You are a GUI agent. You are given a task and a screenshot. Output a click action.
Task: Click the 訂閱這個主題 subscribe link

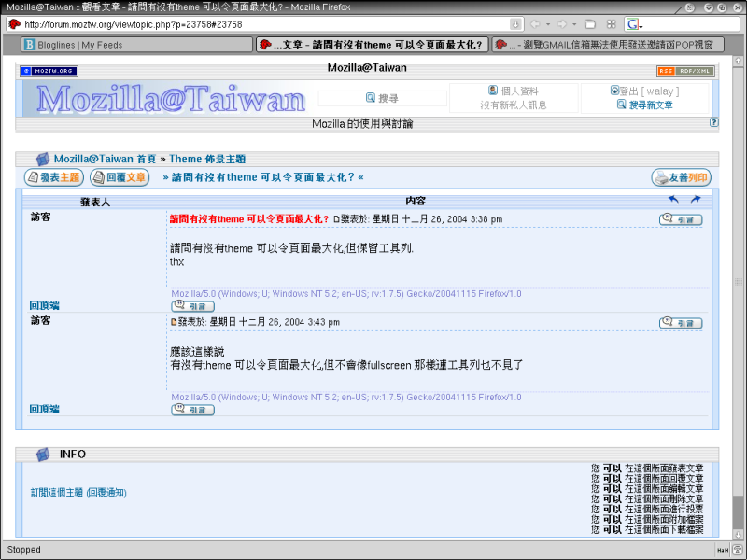[78, 492]
